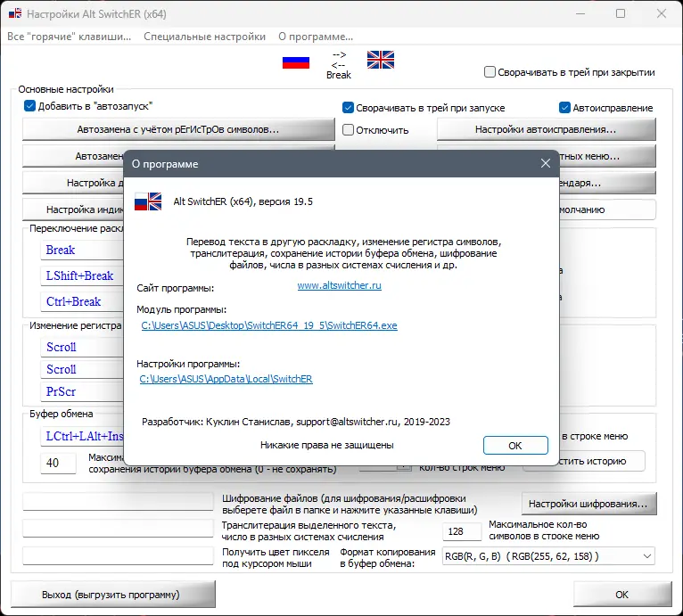Click the Ctrl+Break hotkey field
This screenshot has width=683, height=616.
point(82,301)
